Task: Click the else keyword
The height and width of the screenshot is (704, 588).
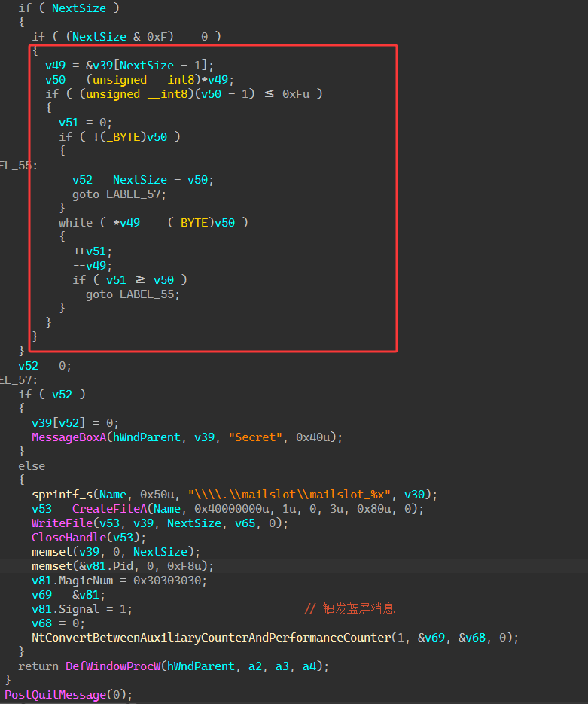Action: tap(32, 466)
